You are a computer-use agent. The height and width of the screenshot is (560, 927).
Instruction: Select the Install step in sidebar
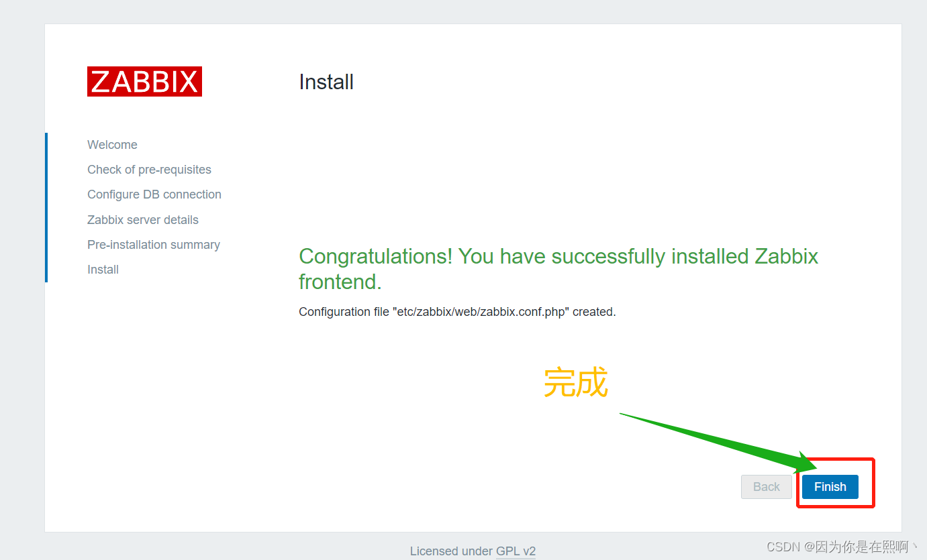coord(103,270)
